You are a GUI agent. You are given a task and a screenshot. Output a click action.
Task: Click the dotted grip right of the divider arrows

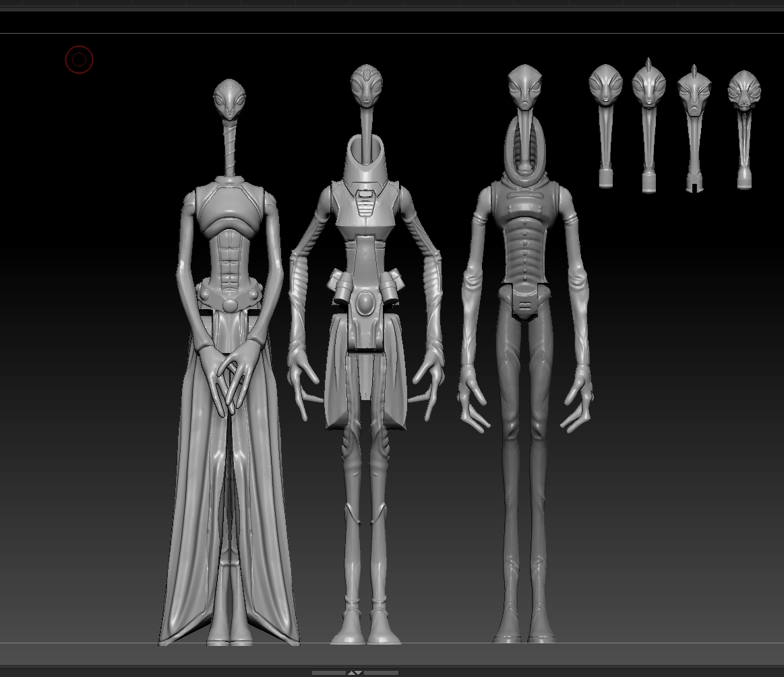coord(381,673)
